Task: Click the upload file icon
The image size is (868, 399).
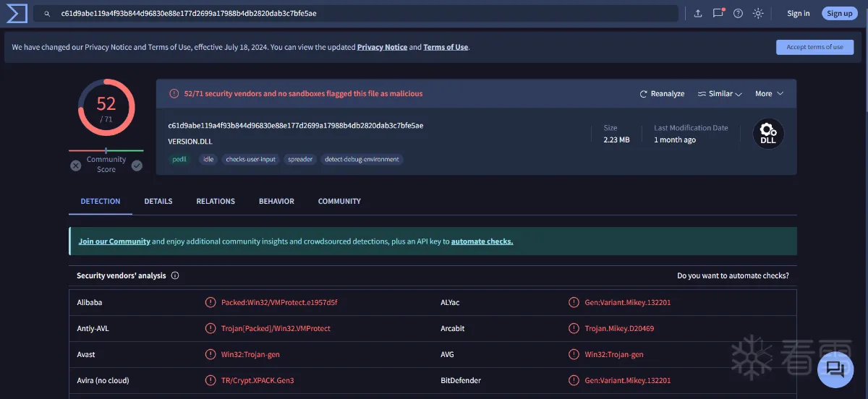Action: click(698, 14)
